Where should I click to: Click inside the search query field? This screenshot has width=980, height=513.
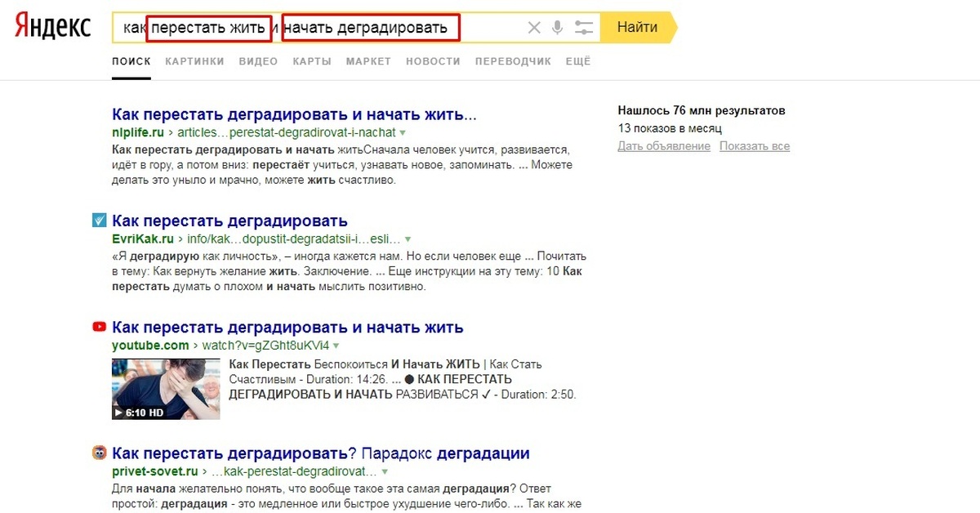click(490, 28)
